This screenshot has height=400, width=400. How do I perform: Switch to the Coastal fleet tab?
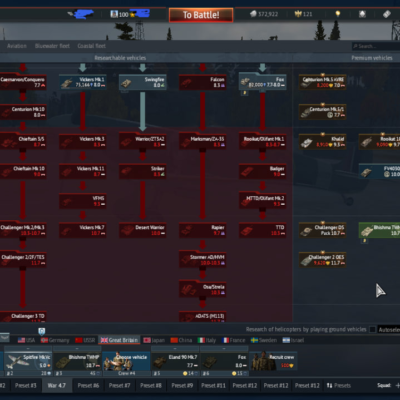click(x=91, y=46)
